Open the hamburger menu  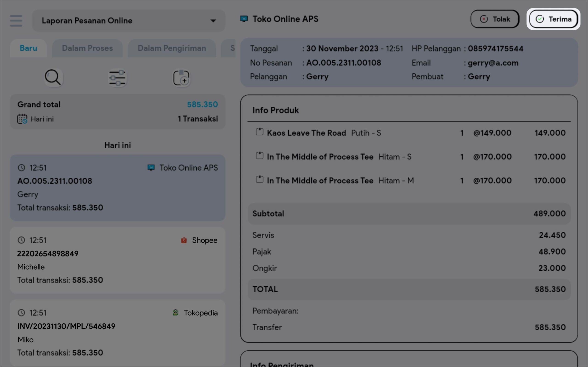coord(16,21)
